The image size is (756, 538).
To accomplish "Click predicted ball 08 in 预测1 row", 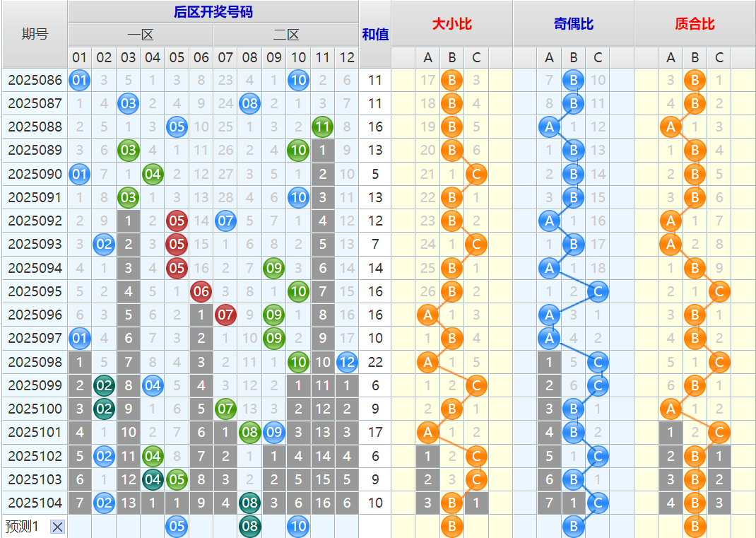I will tap(249, 526).
